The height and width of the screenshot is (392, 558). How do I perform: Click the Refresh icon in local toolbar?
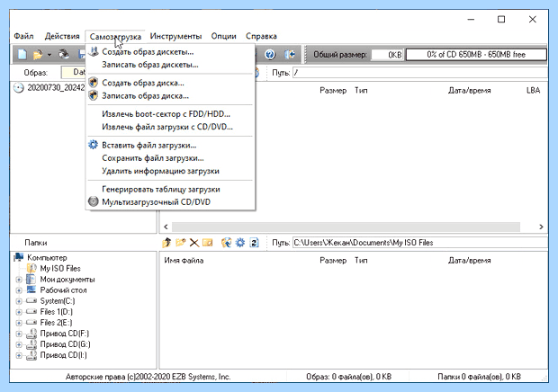pyautogui.click(x=254, y=243)
